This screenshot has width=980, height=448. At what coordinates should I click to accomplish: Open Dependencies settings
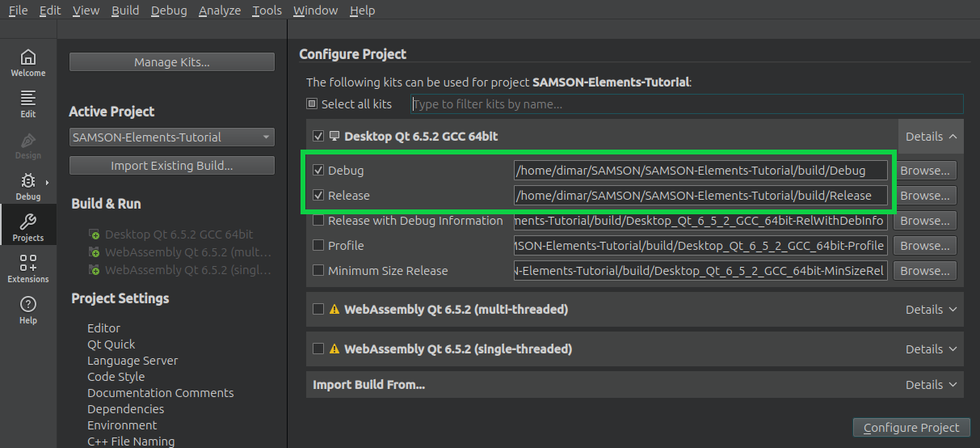[126, 409]
